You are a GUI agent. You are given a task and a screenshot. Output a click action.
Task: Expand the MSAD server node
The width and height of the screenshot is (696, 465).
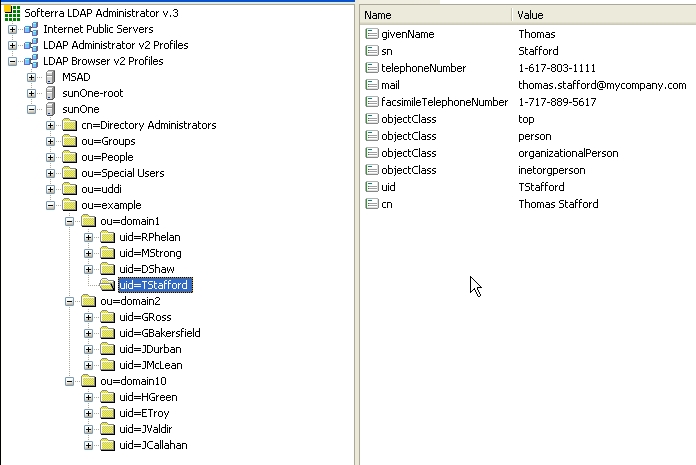(x=32, y=77)
